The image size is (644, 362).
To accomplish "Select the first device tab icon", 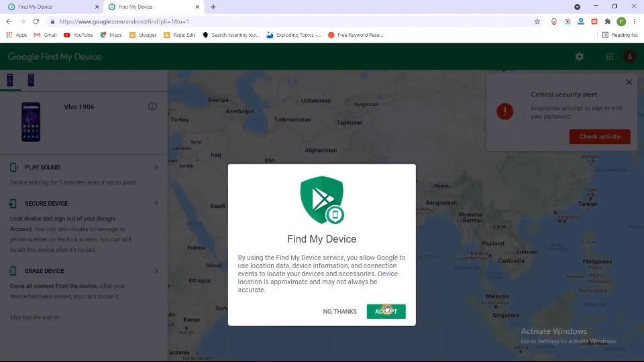I will pyautogui.click(x=10, y=80).
